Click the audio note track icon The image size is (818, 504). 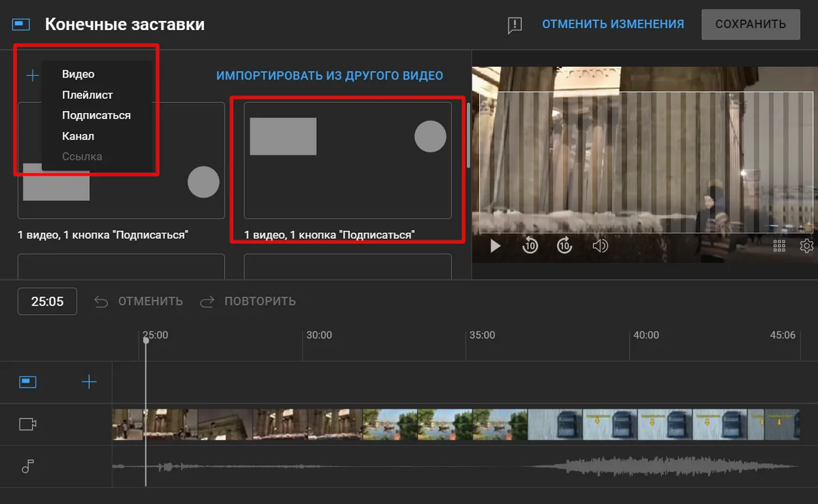pyautogui.click(x=27, y=467)
